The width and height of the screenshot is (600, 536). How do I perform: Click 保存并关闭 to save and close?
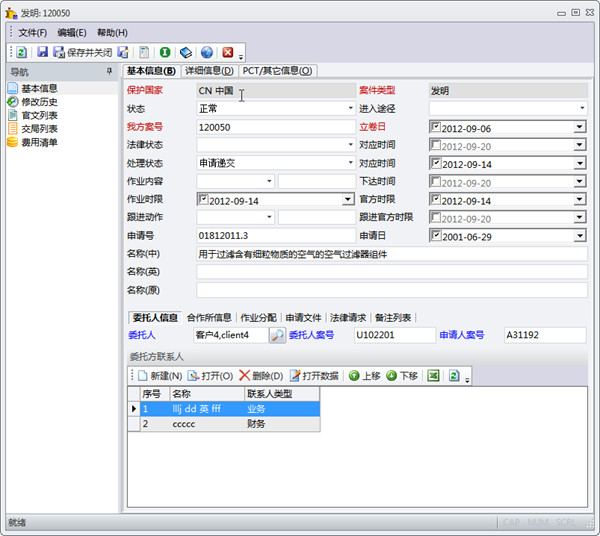point(83,52)
